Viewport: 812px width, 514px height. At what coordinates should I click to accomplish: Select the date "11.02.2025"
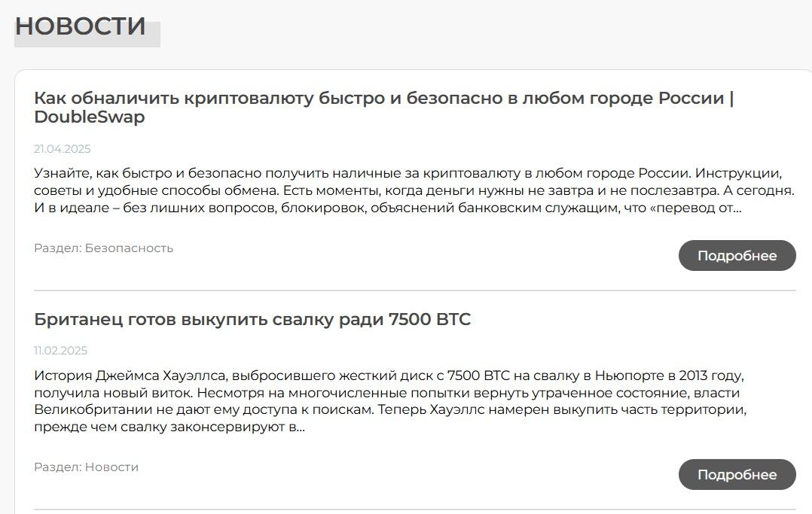tap(59, 350)
